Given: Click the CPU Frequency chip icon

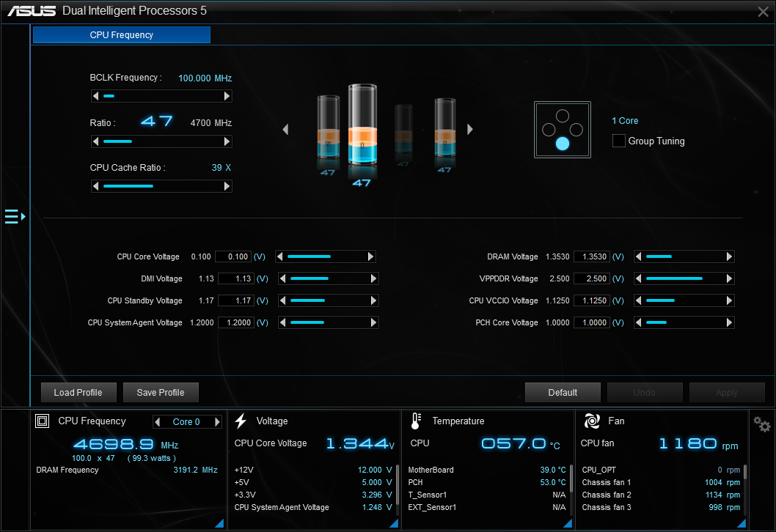Looking at the screenshot, I should 42,421.
